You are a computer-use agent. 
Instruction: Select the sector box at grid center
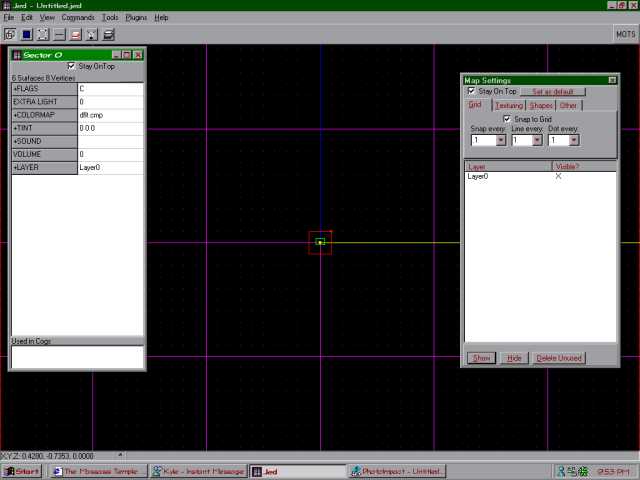click(x=320, y=242)
